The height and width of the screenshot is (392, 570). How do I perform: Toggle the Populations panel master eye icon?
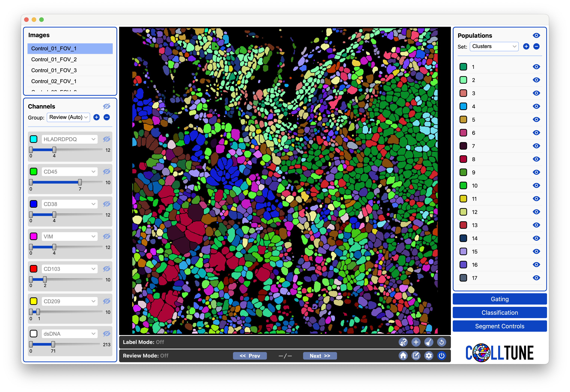pyautogui.click(x=536, y=35)
